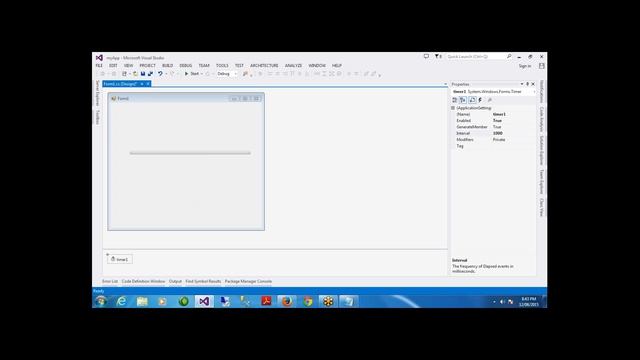Image resolution: width=640 pixels, height=360 pixels.
Task: Click the Open File toolbar icon
Action: 135,74
